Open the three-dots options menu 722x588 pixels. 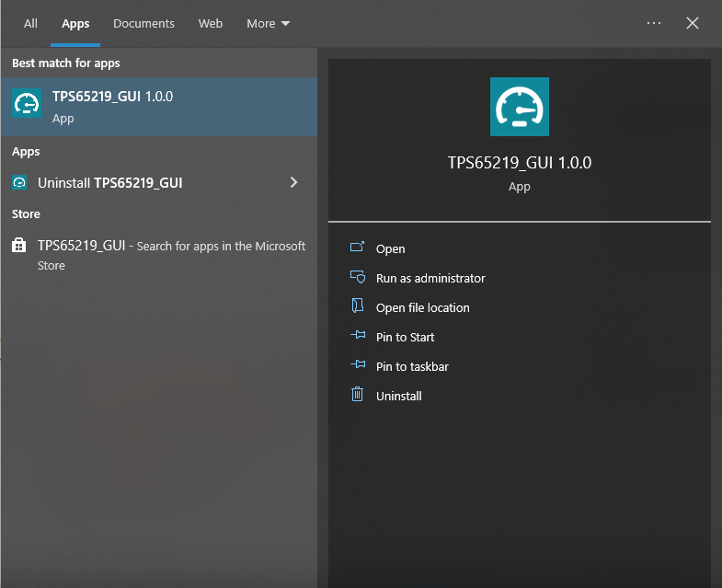tap(654, 23)
